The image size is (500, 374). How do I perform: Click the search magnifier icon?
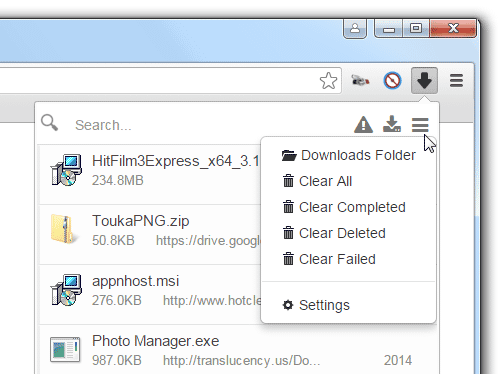click(x=49, y=122)
